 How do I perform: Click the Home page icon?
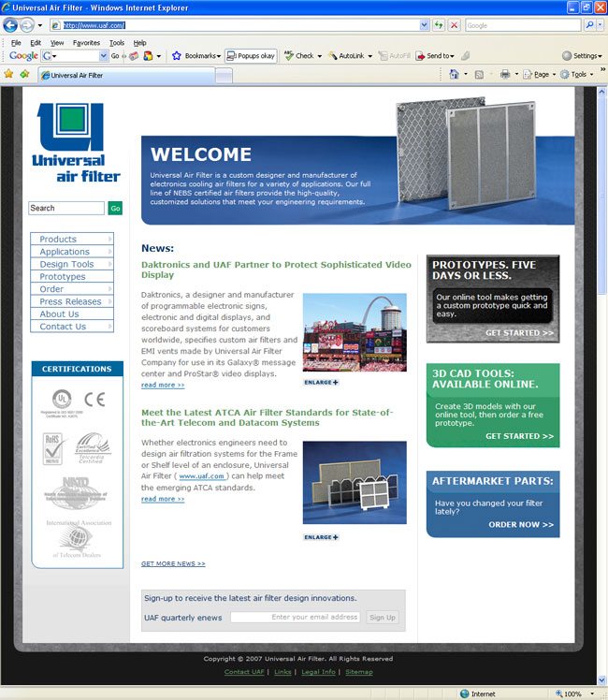(454, 74)
